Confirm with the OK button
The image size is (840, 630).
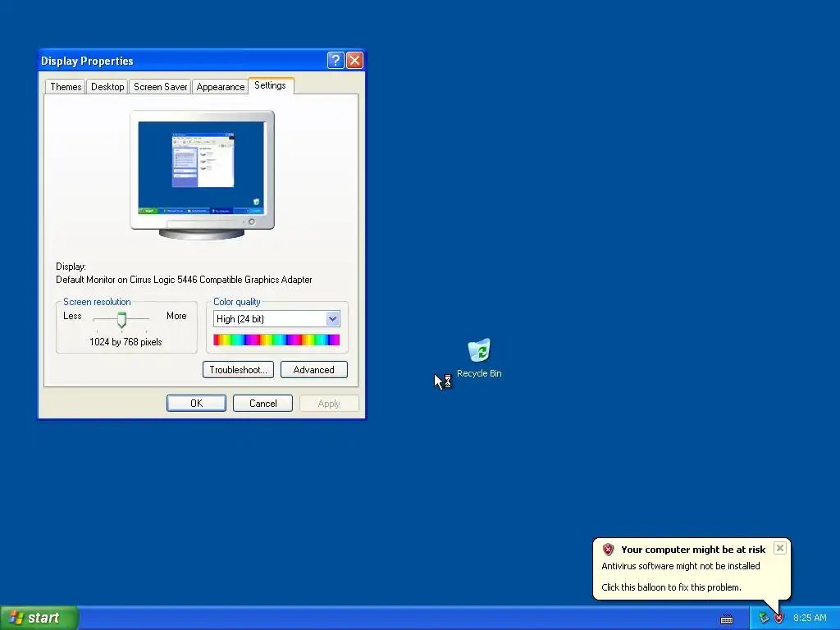tap(196, 404)
